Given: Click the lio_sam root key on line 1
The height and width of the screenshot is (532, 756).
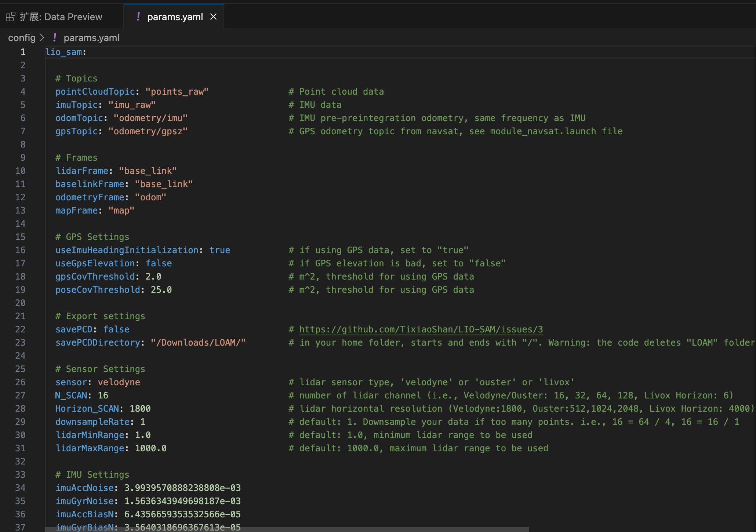Looking at the screenshot, I should click(63, 52).
